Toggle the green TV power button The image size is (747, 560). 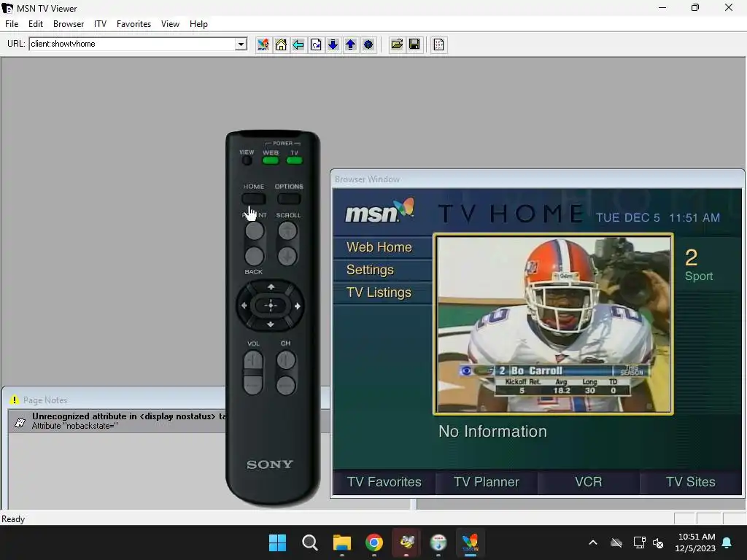point(295,160)
